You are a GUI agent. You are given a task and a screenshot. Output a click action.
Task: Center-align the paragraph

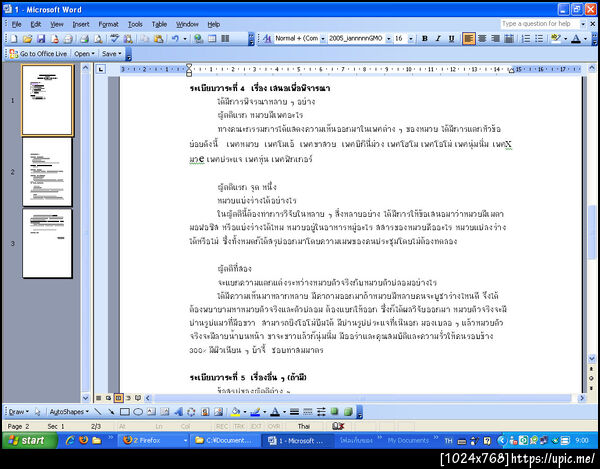click(x=482, y=39)
